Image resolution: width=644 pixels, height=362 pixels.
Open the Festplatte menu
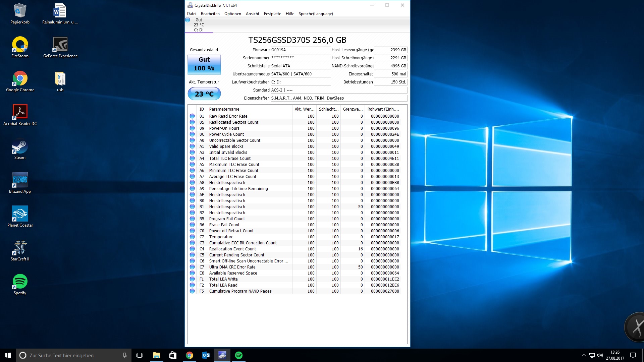[x=272, y=14]
